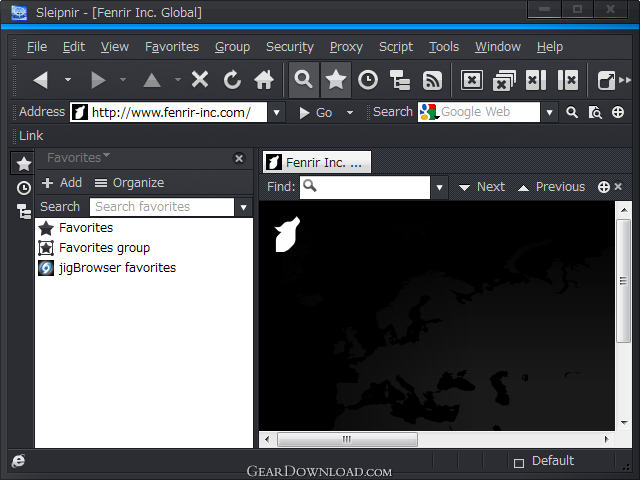Open the RSS feed toolbar icon

[x=432, y=80]
